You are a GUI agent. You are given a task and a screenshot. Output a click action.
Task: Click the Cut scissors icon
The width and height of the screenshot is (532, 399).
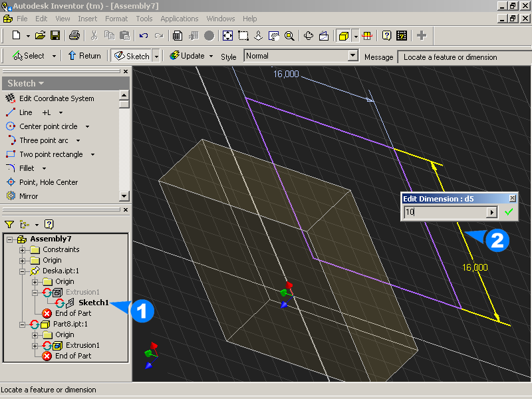(x=94, y=35)
